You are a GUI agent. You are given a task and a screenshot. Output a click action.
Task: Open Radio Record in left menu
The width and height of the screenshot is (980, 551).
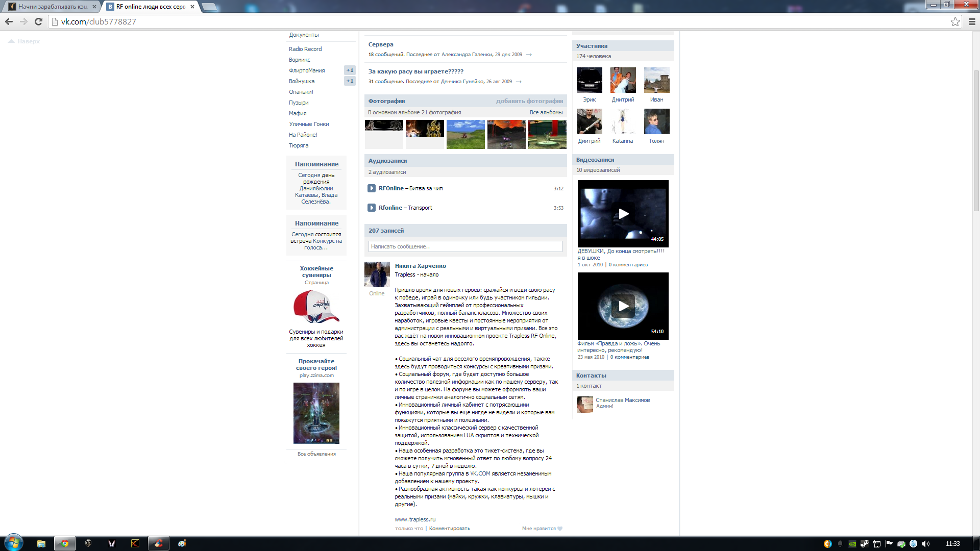click(x=305, y=49)
